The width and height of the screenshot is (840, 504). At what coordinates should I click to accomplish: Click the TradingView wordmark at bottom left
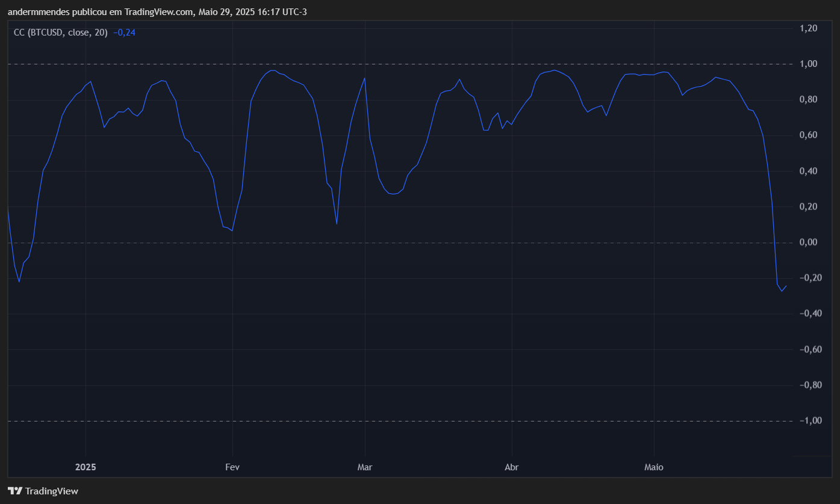tap(52, 491)
